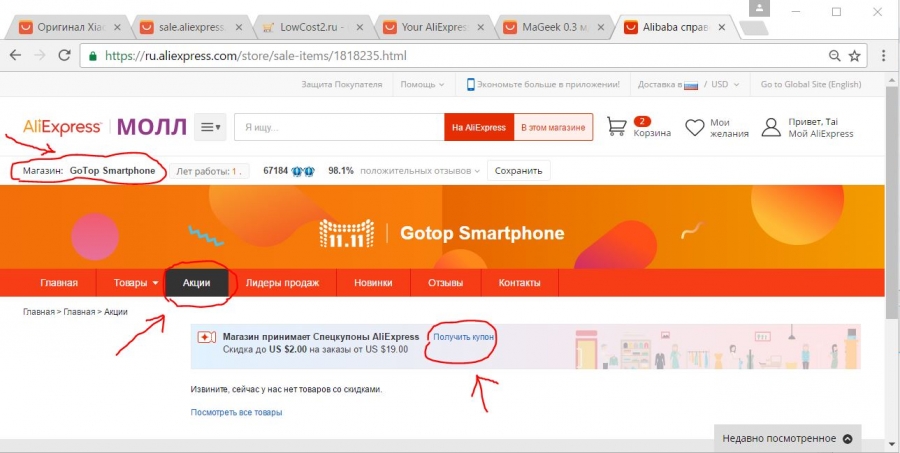This screenshot has width=900, height=453.
Task: Bookmark this page with the star icon
Action: click(x=855, y=56)
